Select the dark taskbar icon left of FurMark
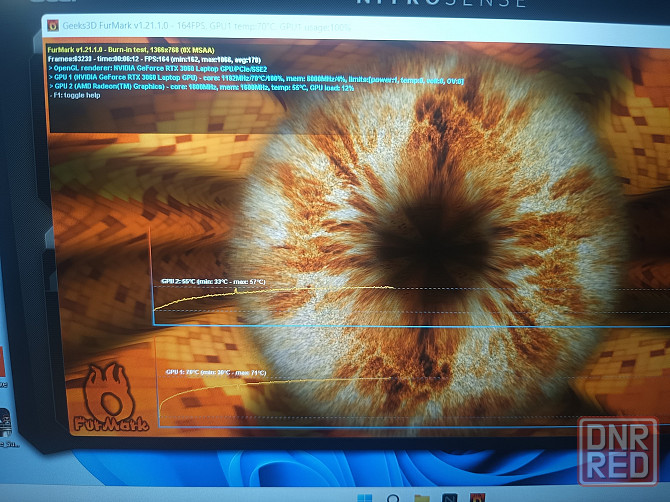Viewport: 670px width, 502px height. [451, 497]
